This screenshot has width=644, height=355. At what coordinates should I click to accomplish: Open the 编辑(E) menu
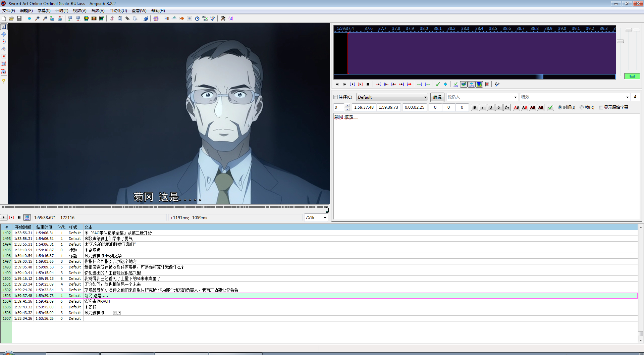coord(26,11)
